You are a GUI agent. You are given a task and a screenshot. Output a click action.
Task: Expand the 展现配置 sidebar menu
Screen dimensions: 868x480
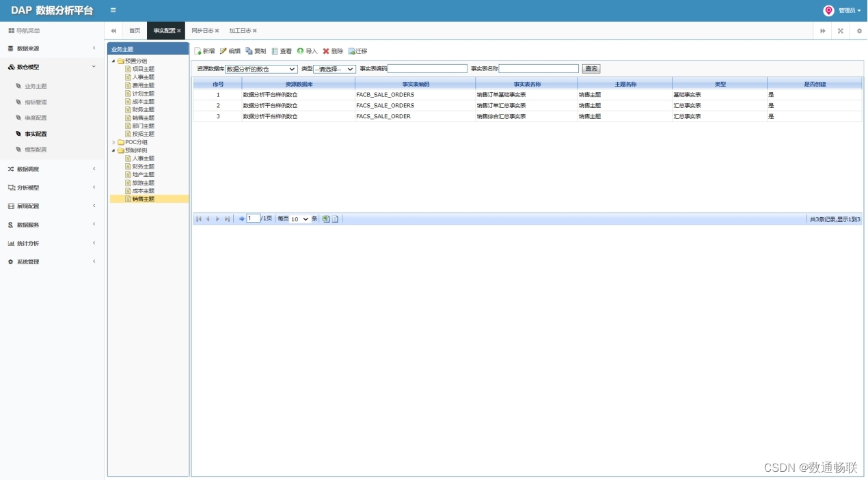[52, 206]
